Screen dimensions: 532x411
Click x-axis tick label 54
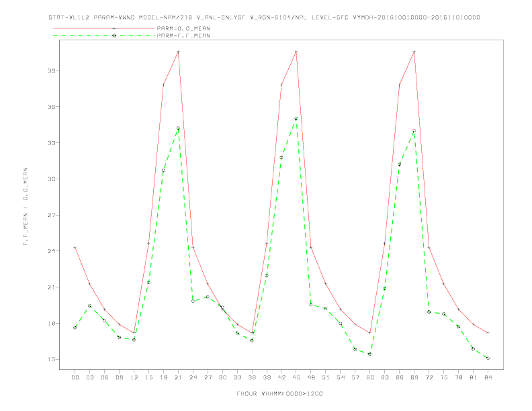[341, 377]
